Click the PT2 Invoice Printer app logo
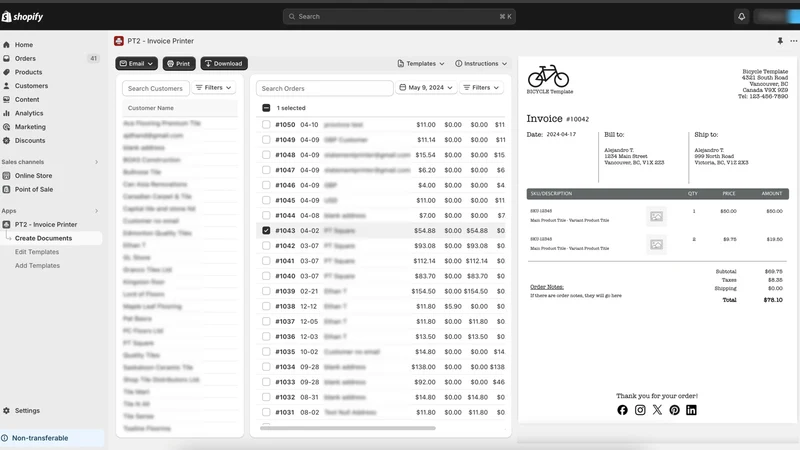 (x=119, y=41)
